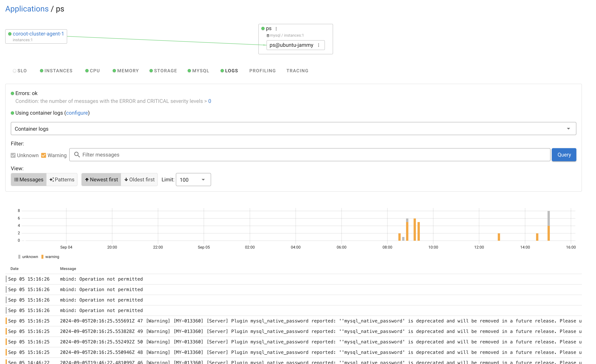Open the PROFILING tab
Screen dimensions: 596x364
click(x=262, y=71)
